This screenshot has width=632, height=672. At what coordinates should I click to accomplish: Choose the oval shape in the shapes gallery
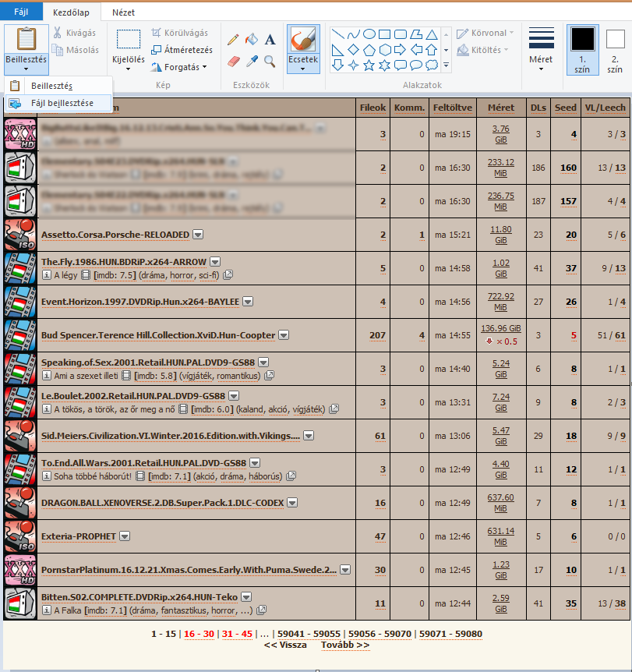[x=369, y=34]
